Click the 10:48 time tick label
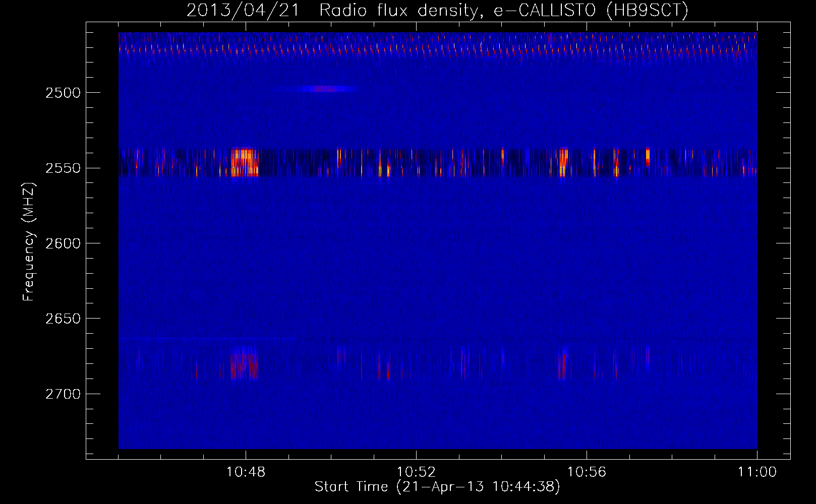This screenshot has width=816, height=504. pos(246,472)
